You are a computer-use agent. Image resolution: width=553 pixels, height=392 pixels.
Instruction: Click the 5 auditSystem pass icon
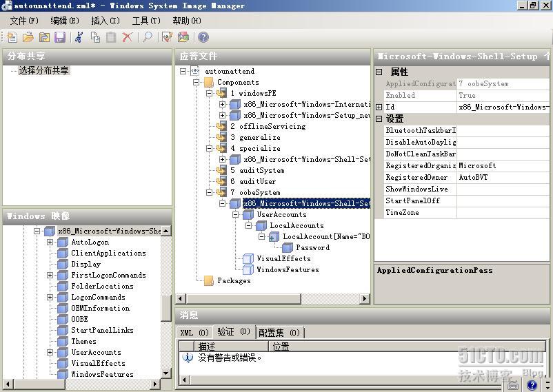pos(222,170)
